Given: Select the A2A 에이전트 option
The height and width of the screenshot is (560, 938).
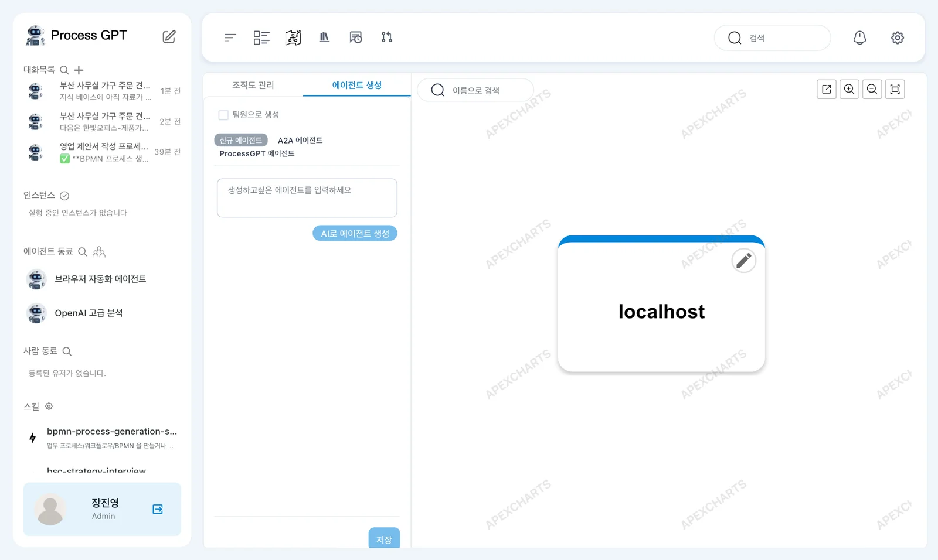Looking at the screenshot, I should tap(300, 141).
